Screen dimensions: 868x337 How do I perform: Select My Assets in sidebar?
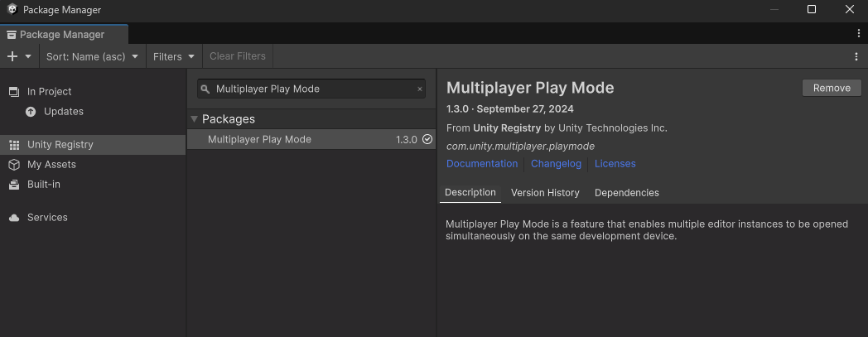tap(93, 164)
